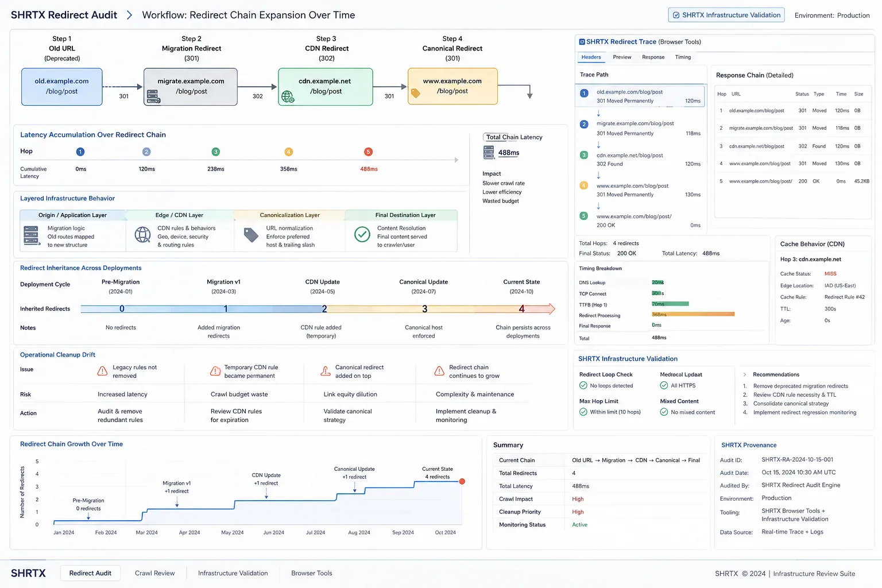Open the Crawl Review bottom tab

click(154, 573)
